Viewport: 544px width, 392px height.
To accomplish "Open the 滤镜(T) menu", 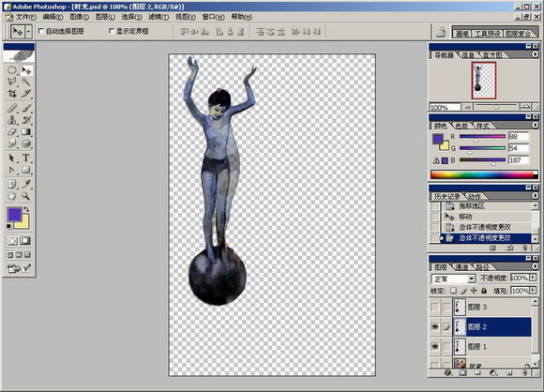I will click(159, 17).
